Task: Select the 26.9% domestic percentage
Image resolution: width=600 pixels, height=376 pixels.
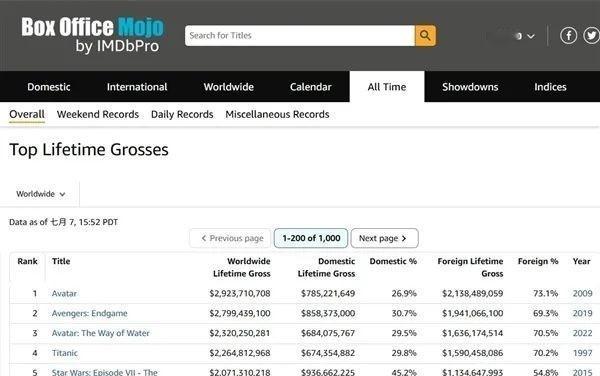Action: tap(404, 293)
